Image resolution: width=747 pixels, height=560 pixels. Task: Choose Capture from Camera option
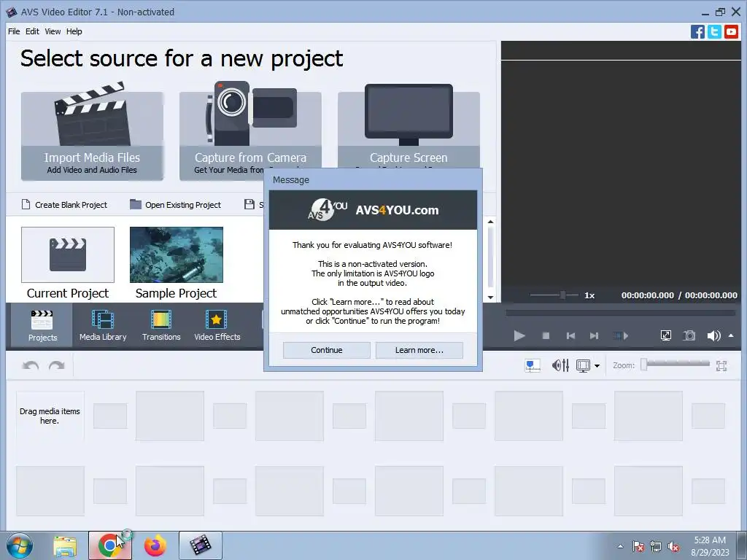click(x=250, y=131)
